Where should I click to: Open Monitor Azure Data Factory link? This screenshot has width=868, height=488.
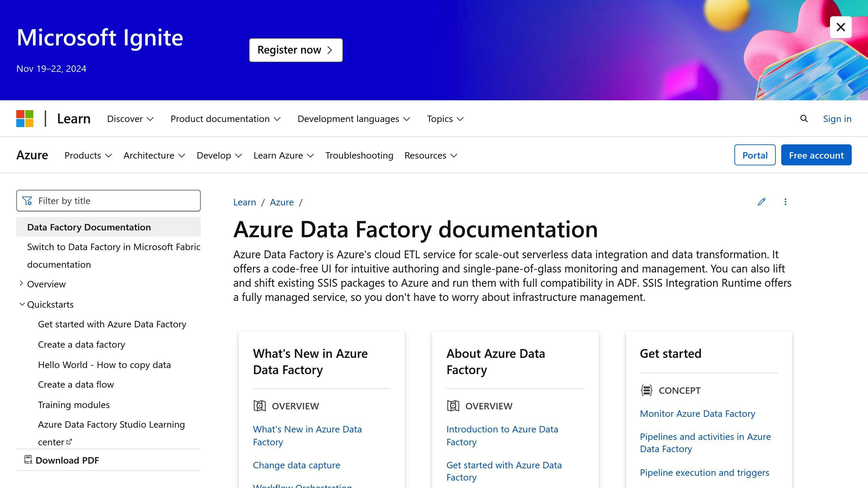(697, 413)
